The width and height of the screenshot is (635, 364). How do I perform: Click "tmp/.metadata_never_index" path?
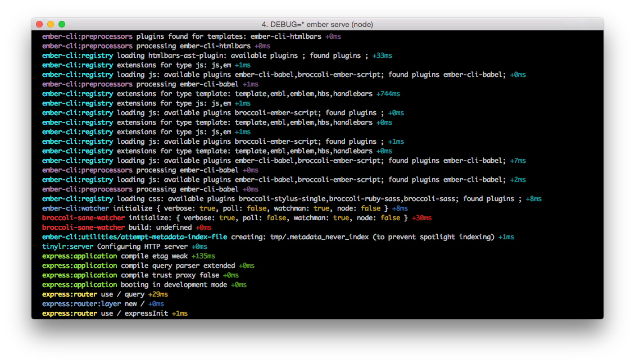click(320, 237)
